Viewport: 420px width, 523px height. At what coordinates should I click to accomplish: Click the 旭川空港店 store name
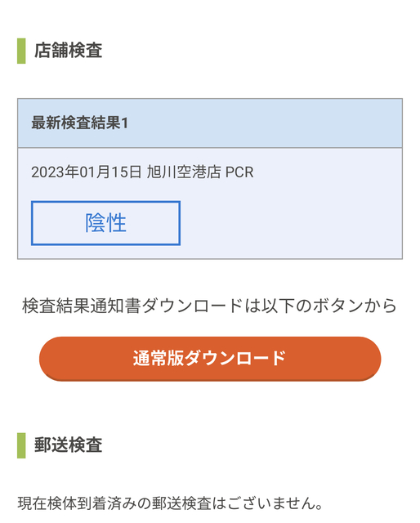click(184, 172)
